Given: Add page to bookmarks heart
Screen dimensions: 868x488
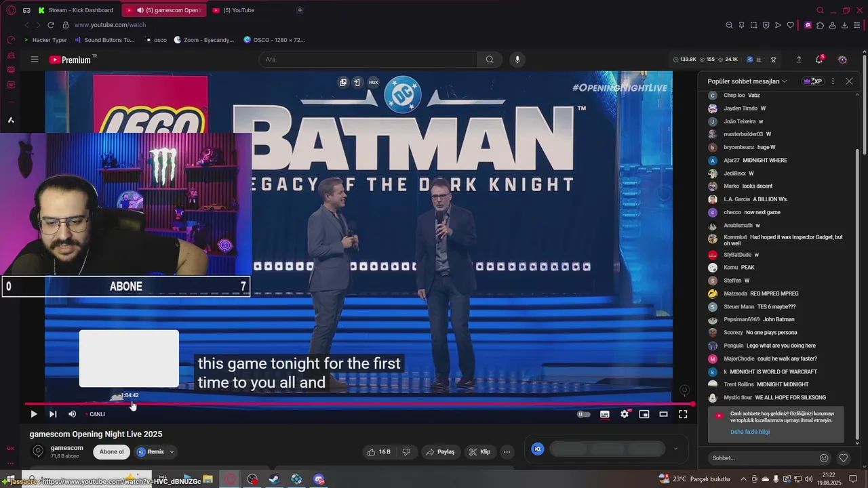Looking at the screenshot, I should [790, 25].
